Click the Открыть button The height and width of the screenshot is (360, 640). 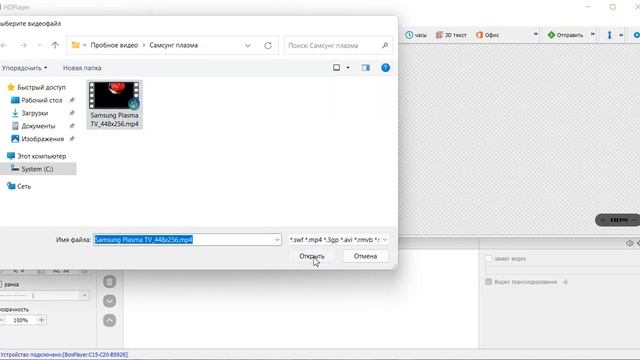312,256
